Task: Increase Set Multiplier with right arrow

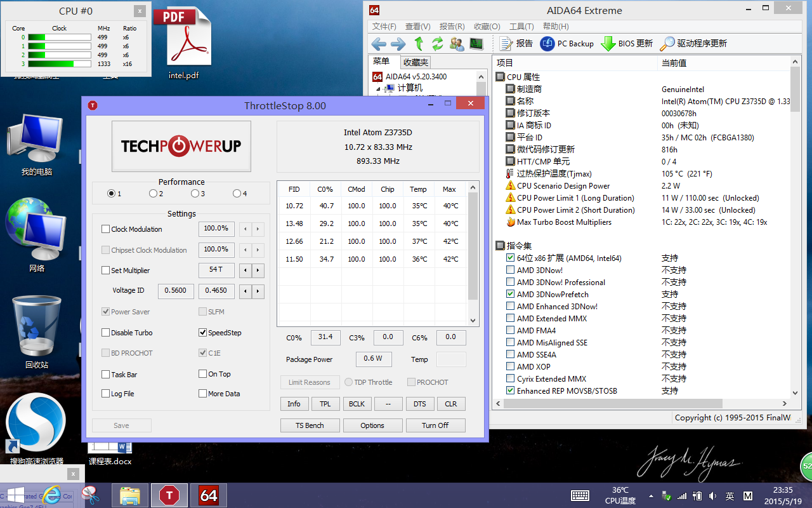Action: coord(258,271)
